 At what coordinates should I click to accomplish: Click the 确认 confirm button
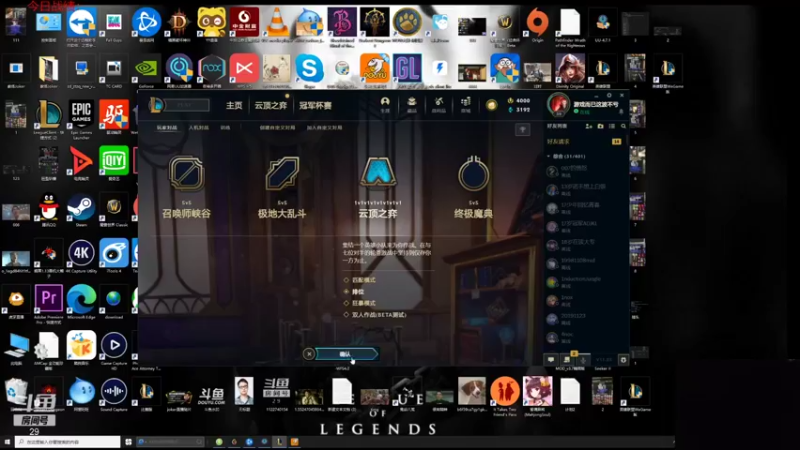[x=346, y=354]
